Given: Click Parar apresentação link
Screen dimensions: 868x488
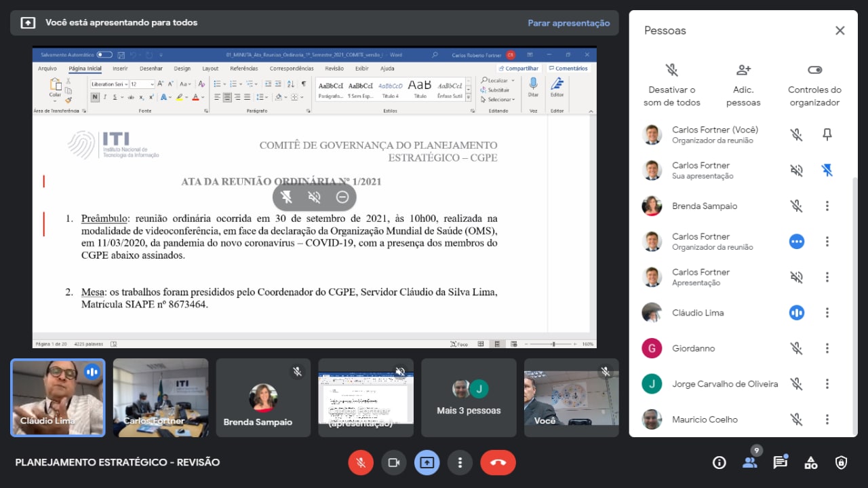Looking at the screenshot, I should (x=568, y=23).
